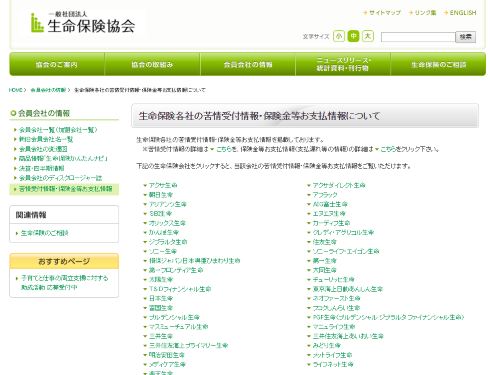Open 会員会社の情報 in the green navigation bar

pos(248,64)
